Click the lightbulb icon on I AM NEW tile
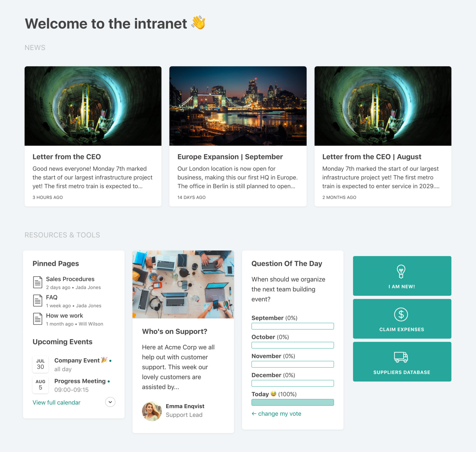 coord(401,271)
